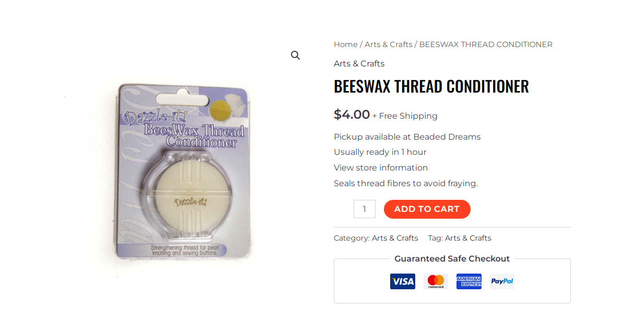644x317 pixels.
Task: Click the Mastercard payment icon
Action: pos(436,281)
